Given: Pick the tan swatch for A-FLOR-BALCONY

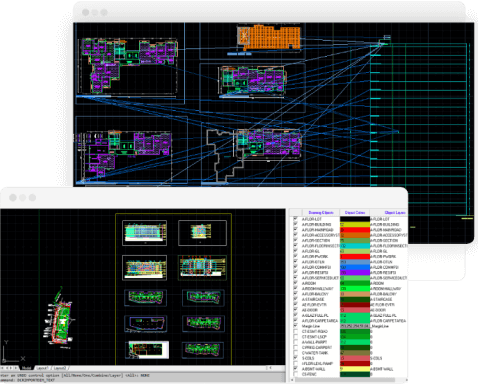Looking at the screenshot, I should 355,294.
